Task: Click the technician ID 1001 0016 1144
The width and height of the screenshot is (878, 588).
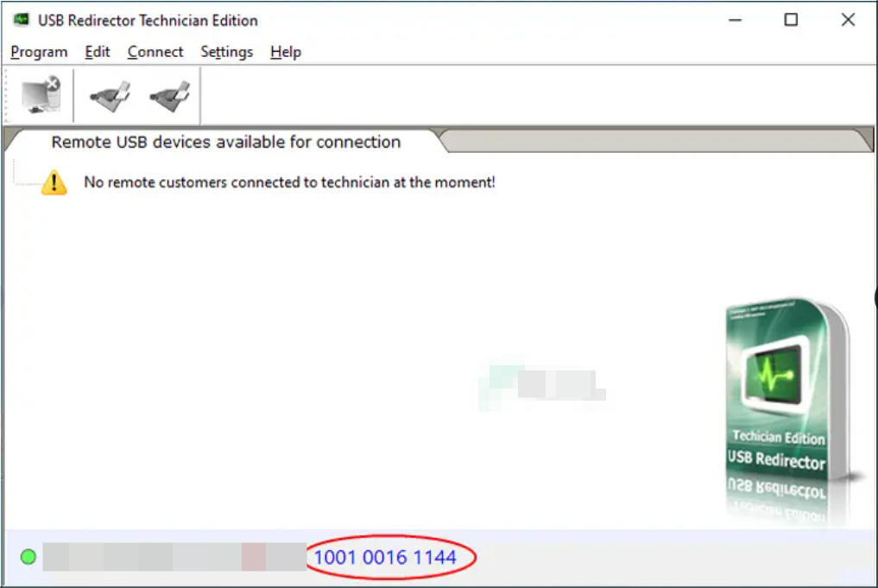Action: [x=385, y=557]
